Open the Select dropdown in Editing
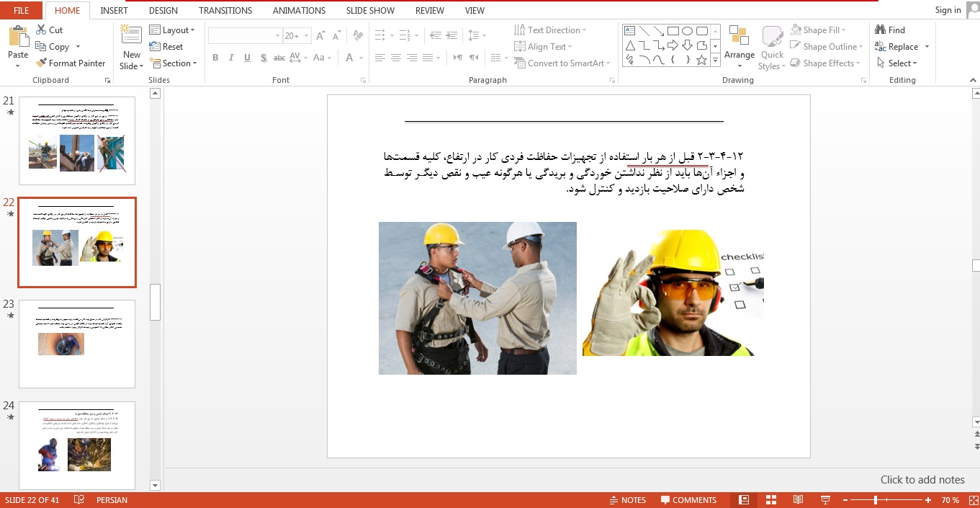 pyautogui.click(x=897, y=63)
